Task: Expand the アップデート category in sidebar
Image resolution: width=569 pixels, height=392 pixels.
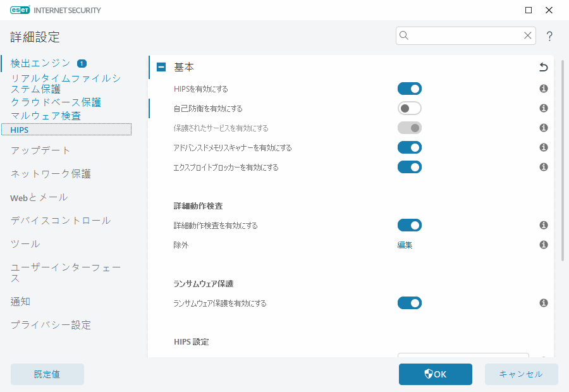Action: (x=40, y=150)
